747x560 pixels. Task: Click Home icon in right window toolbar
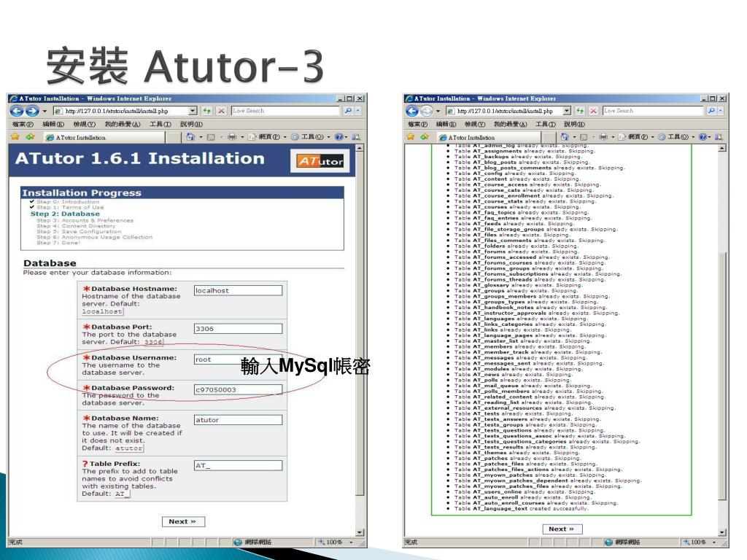[x=565, y=137]
